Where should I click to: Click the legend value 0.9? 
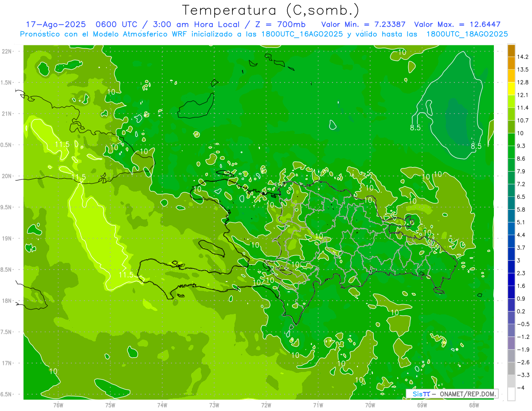[x=522, y=298]
